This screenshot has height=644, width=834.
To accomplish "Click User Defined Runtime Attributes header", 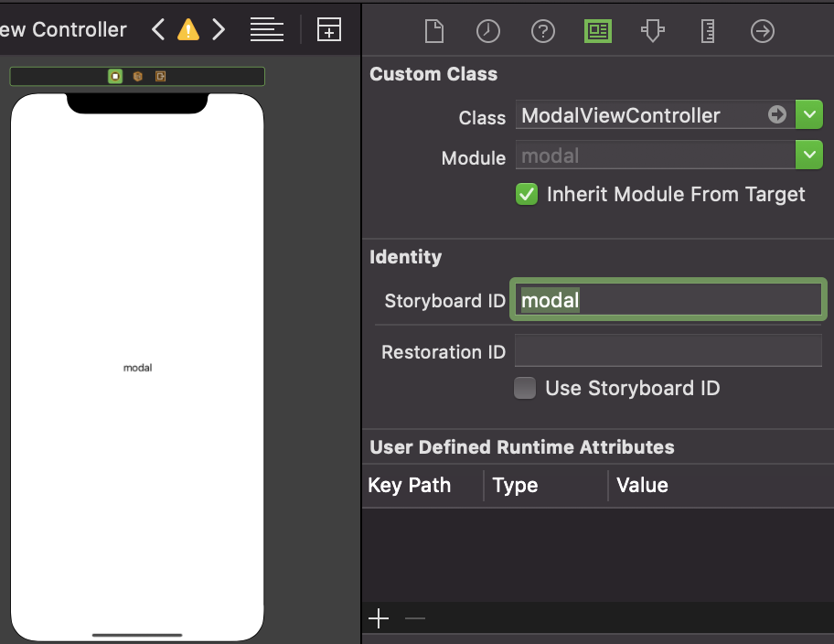I will point(522,447).
